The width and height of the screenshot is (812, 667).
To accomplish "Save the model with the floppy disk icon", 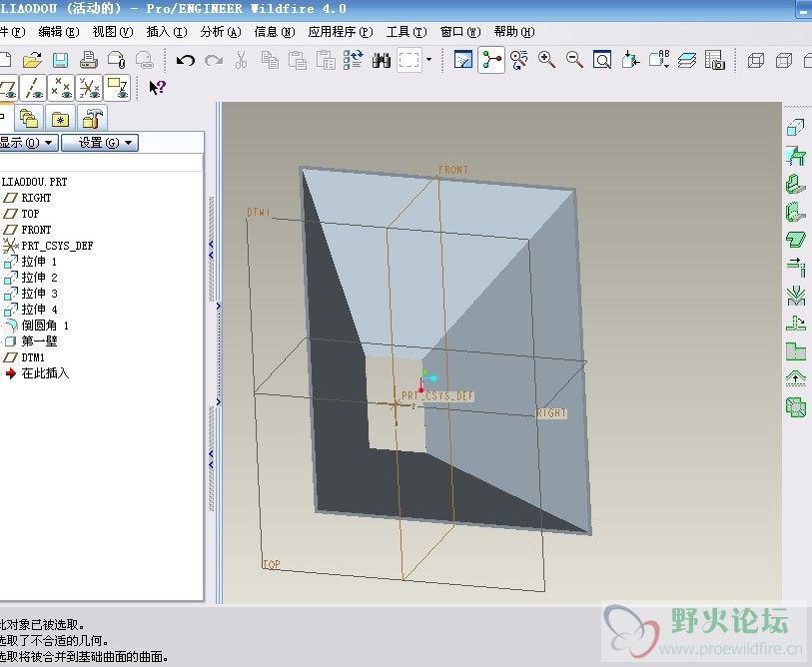I will point(61,61).
